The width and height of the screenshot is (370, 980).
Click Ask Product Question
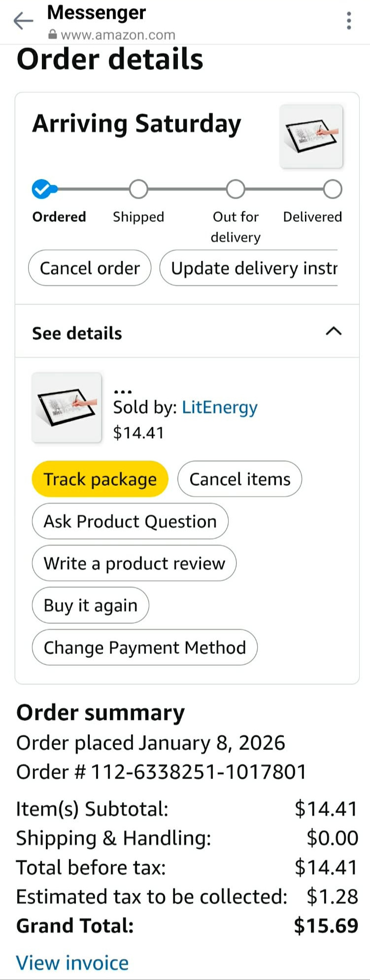click(130, 521)
